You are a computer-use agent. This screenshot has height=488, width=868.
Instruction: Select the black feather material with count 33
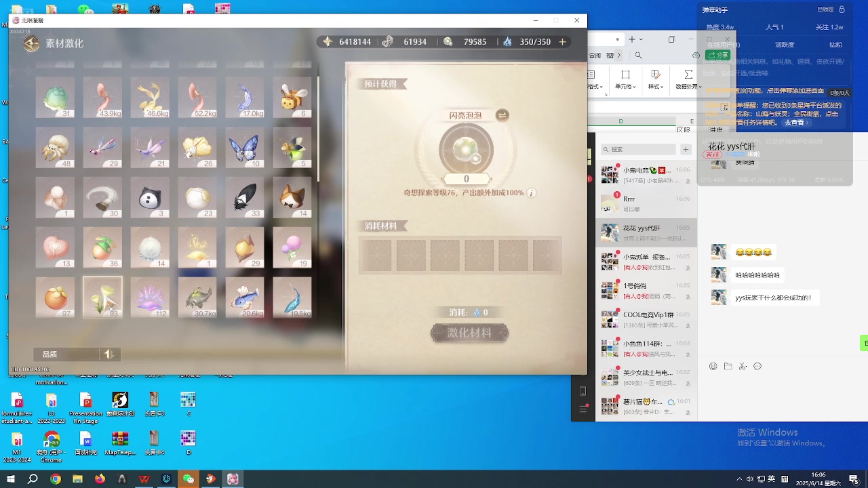click(245, 198)
